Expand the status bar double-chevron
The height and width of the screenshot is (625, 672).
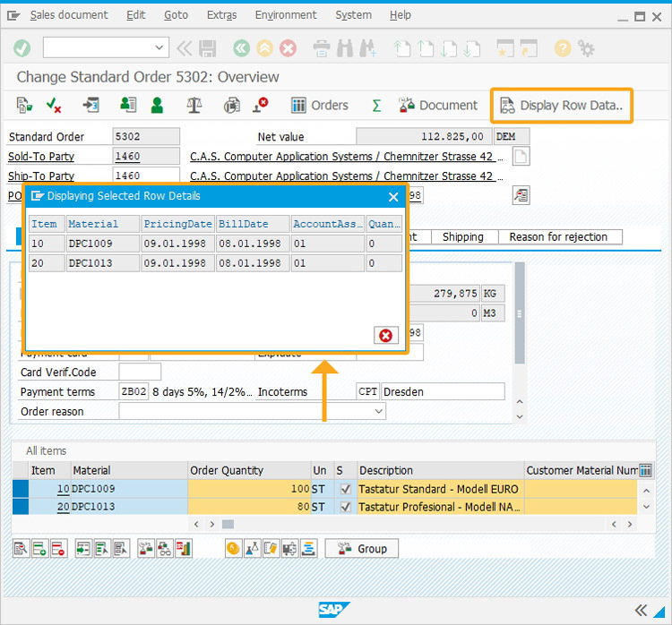641,610
